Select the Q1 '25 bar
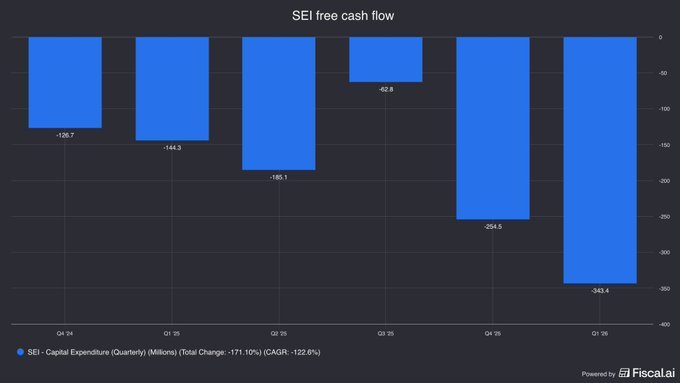Image resolution: width=680 pixels, height=383 pixels. point(172,88)
